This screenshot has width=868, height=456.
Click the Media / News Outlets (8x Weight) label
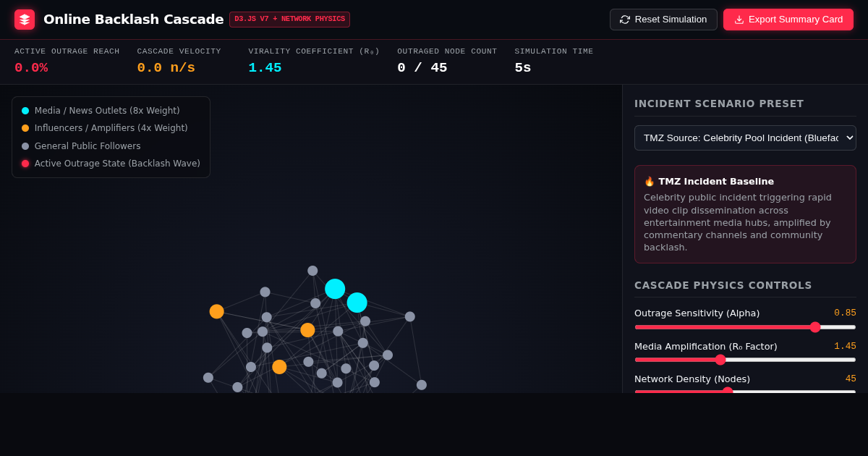(107, 111)
